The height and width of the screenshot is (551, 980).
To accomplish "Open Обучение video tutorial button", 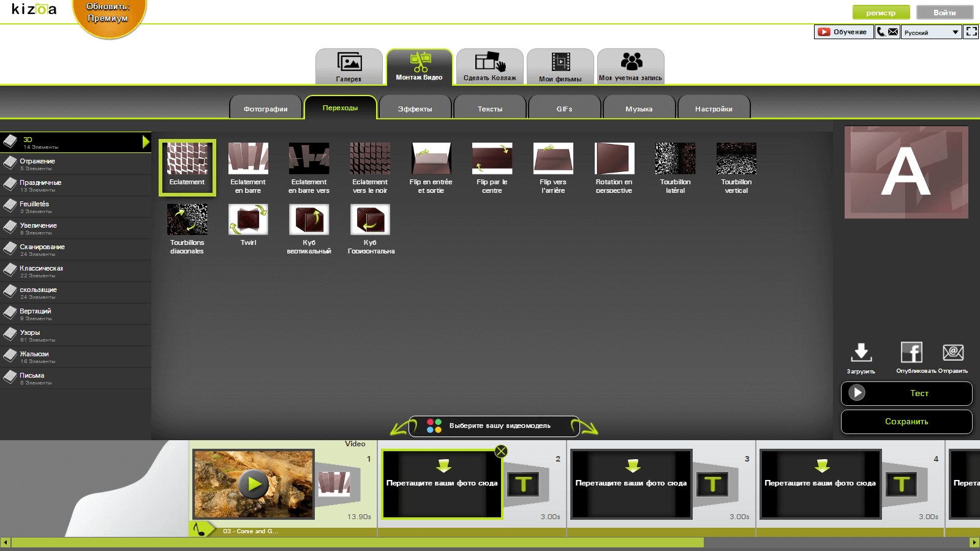I will tap(843, 32).
